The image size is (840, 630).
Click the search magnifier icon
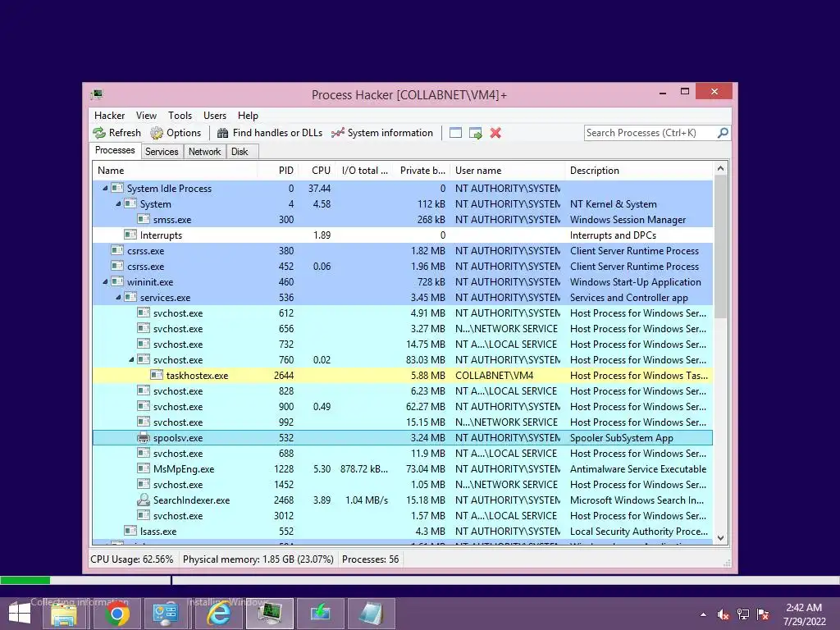click(723, 132)
